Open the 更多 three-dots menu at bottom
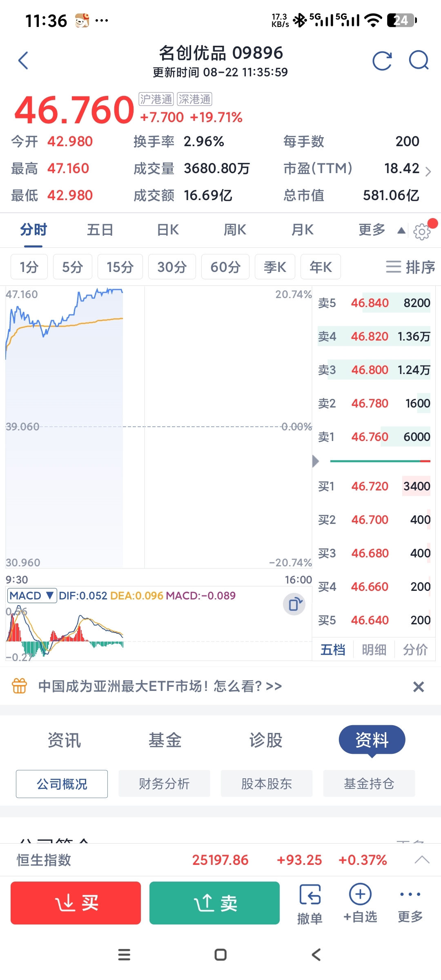Screen dimensions: 441x980 click(410, 903)
